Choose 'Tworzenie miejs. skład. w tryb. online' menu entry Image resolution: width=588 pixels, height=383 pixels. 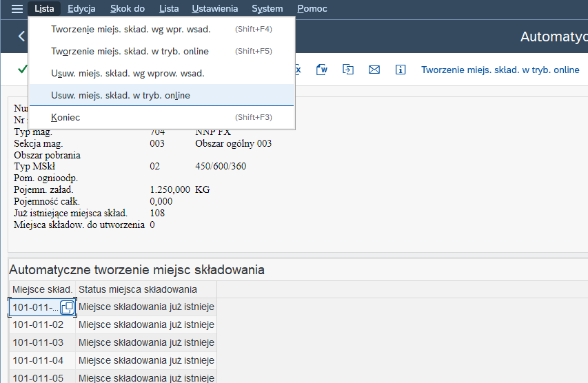coord(130,51)
